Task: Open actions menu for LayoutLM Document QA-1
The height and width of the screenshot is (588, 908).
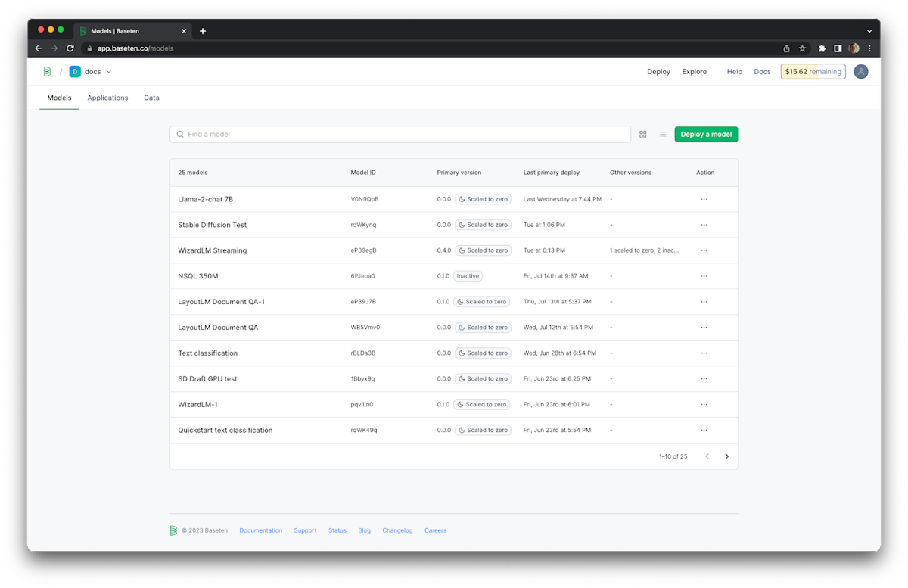Action: click(x=704, y=302)
